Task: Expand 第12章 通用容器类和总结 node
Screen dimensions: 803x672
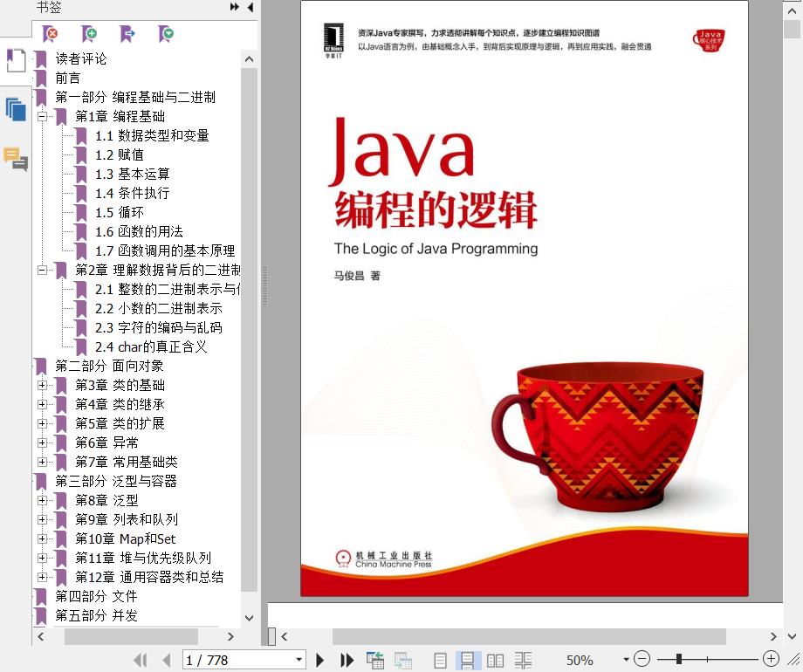Action: 43,578
